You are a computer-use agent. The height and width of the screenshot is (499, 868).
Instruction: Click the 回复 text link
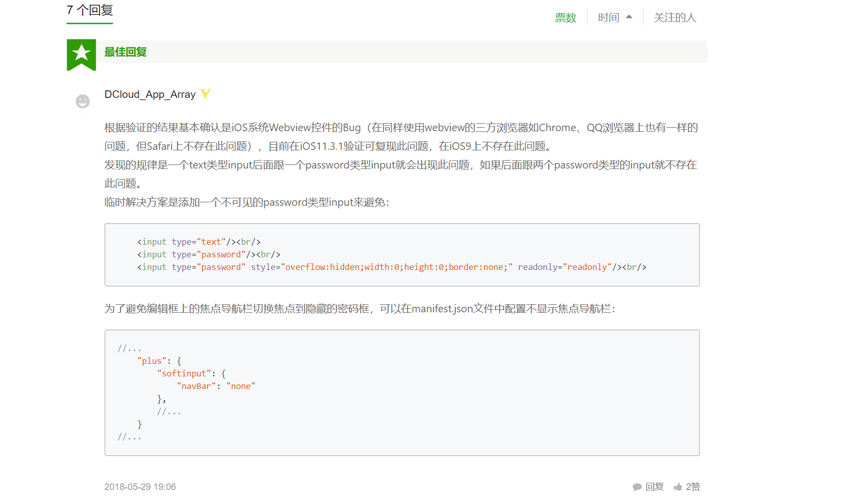click(x=655, y=487)
